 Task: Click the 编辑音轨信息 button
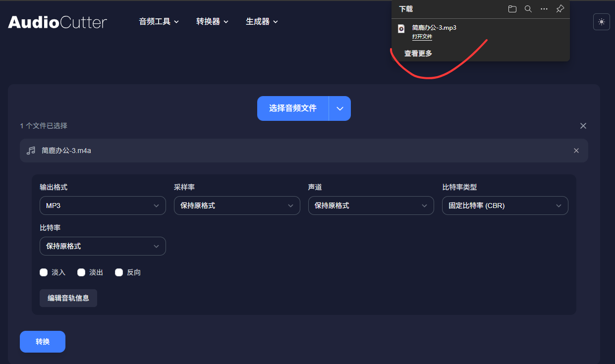tap(68, 298)
